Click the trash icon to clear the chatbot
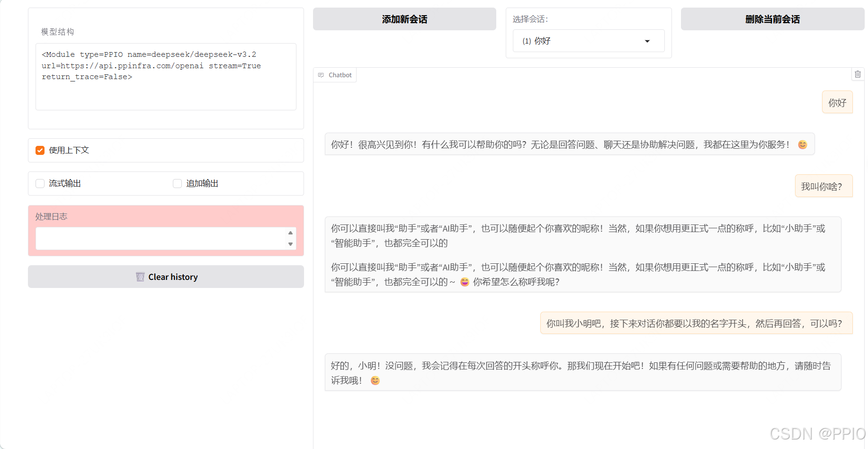The height and width of the screenshot is (449, 868). pos(858,74)
